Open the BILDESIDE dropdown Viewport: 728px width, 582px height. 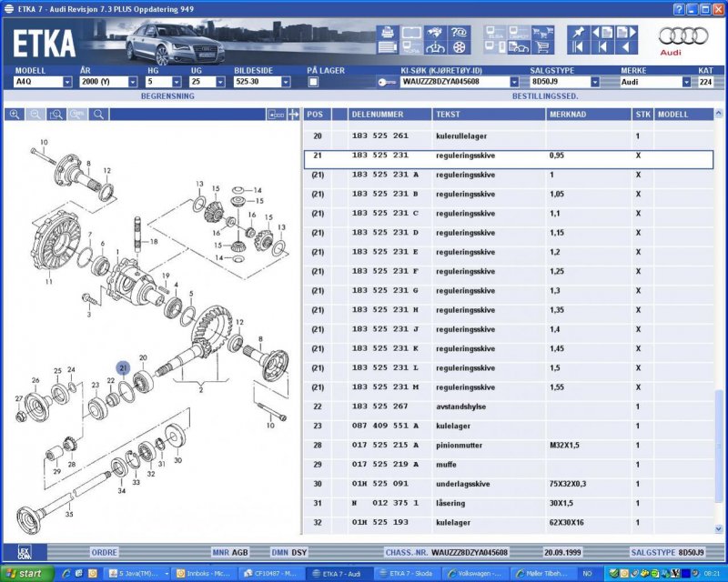tap(286, 82)
